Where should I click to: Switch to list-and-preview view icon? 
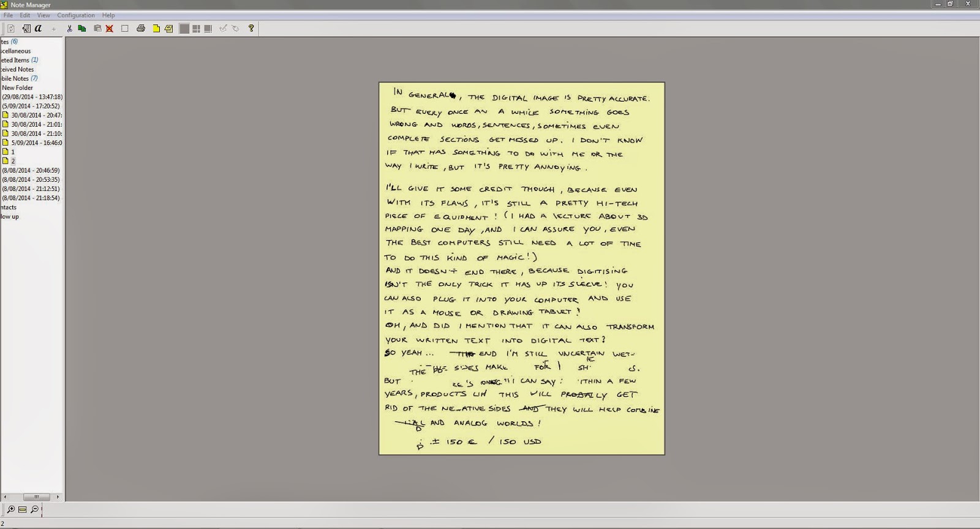pyautogui.click(x=208, y=28)
